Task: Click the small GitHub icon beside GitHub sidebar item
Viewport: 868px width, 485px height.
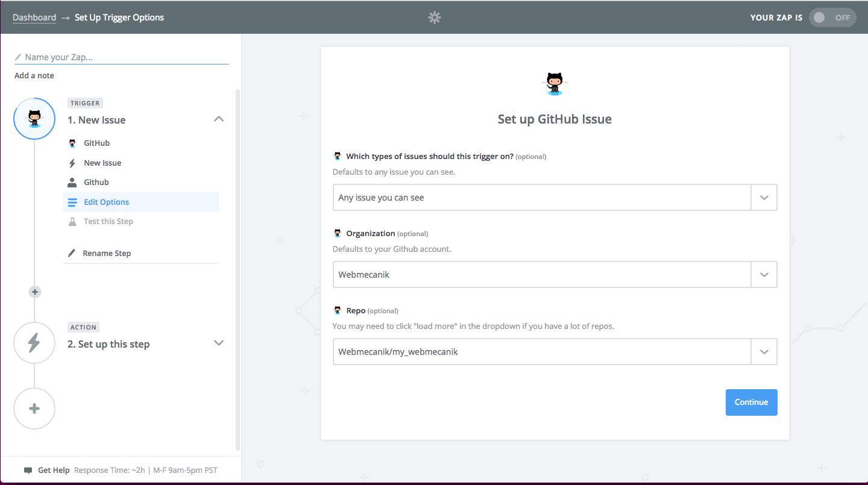Action: [x=72, y=143]
